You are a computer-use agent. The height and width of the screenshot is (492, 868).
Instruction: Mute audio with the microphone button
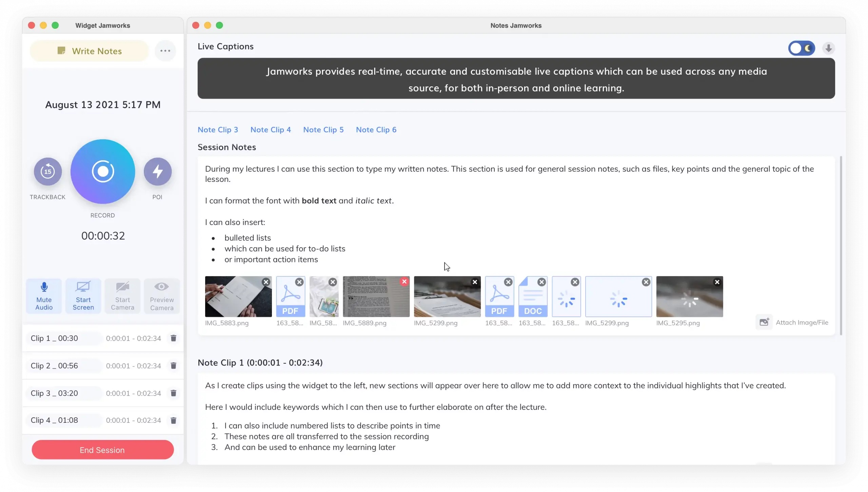[x=44, y=296]
